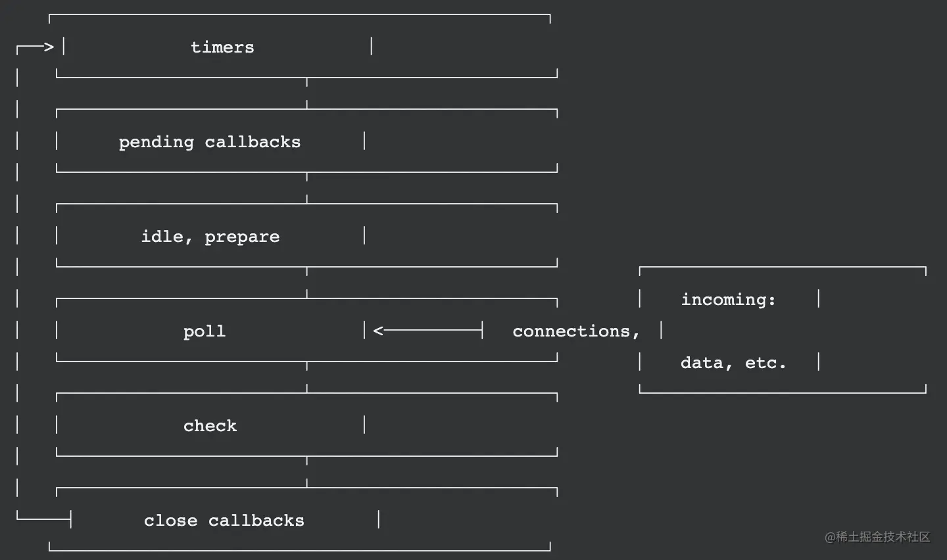Screen dimensions: 947x560
Task: Click the connector between check and close callbacks
Action: tap(307, 472)
